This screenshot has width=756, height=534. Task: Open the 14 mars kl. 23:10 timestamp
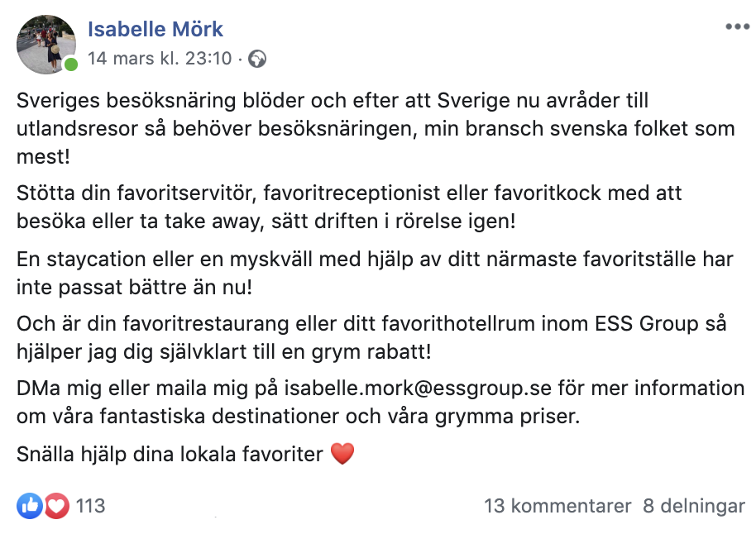coord(160,59)
